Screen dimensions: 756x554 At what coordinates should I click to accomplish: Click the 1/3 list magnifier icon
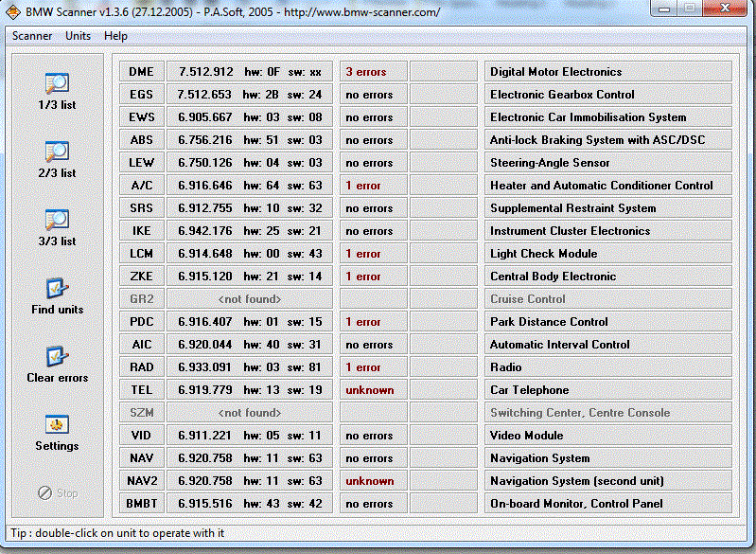[x=57, y=83]
